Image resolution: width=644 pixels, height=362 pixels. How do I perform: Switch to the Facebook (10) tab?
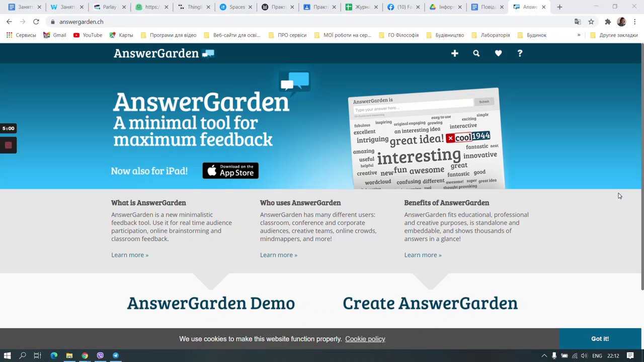pyautogui.click(x=404, y=7)
